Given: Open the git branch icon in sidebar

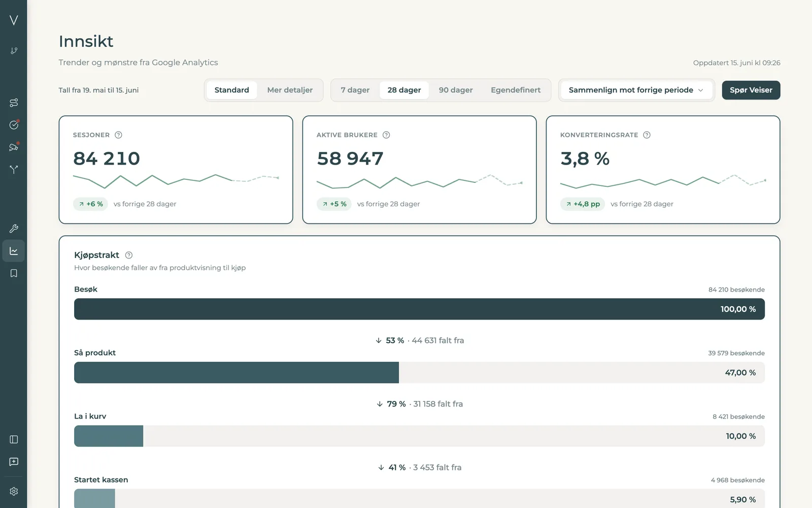Looking at the screenshot, I should (x=14, y=51).
